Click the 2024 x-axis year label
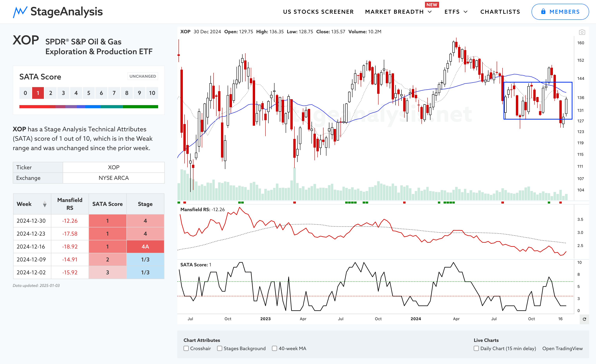The height and width of the screenshot is (364, 596). (416, 319)
